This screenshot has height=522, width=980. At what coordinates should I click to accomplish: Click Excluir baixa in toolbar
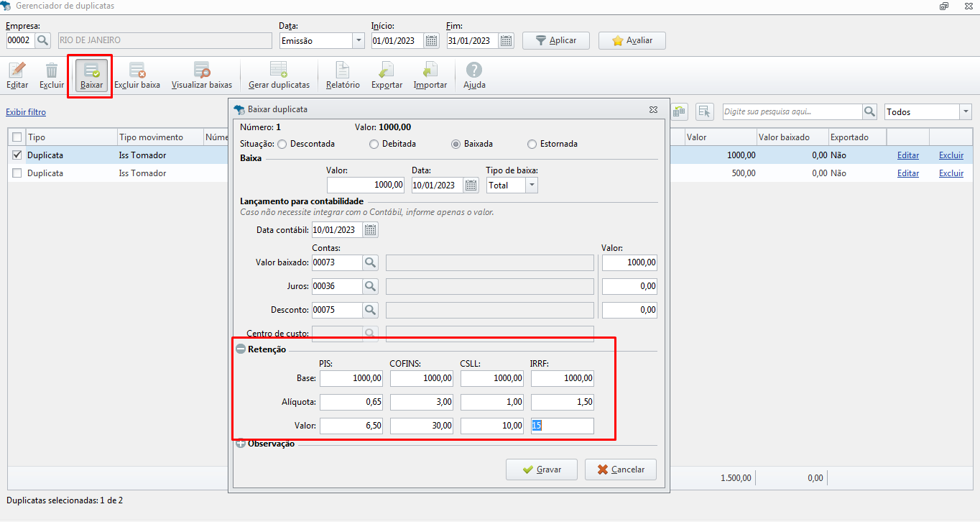tap(137, 76)
